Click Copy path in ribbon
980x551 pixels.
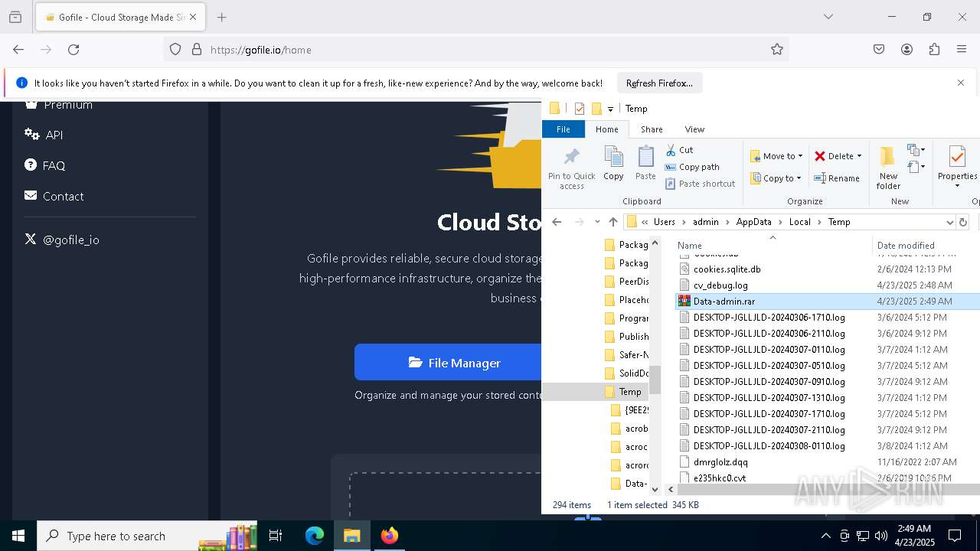[x=692, y=167]
